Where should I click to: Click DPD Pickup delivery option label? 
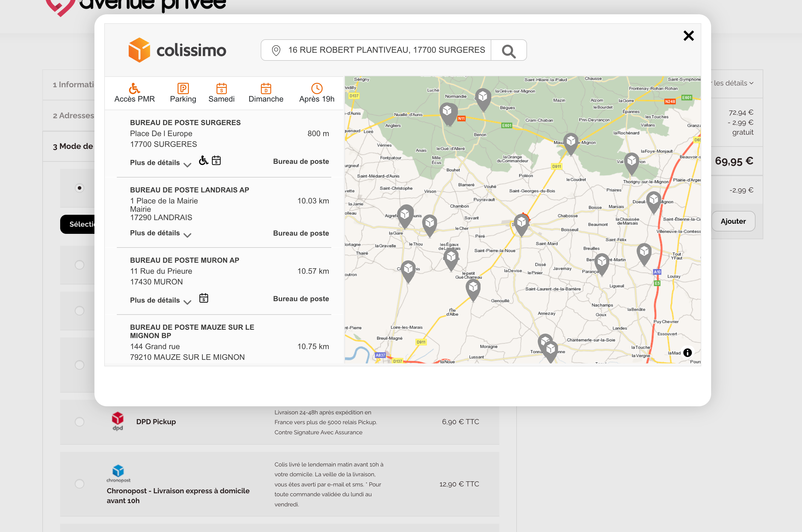coord(156,422)
